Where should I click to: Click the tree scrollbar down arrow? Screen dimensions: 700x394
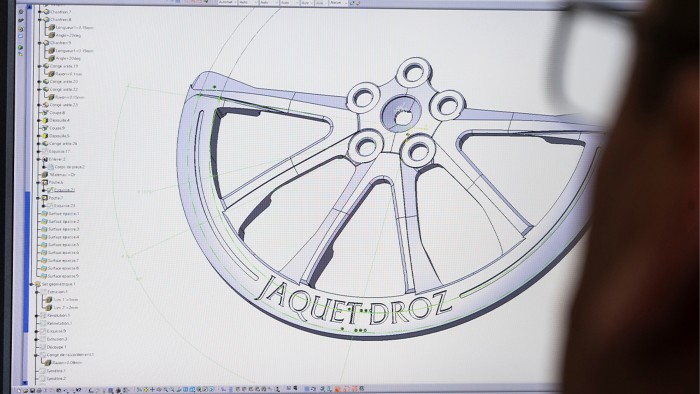pos(25,383)
